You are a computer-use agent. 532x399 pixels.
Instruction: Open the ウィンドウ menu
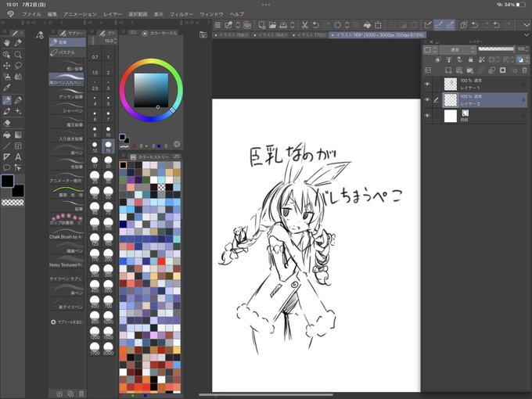click(211, 14)
